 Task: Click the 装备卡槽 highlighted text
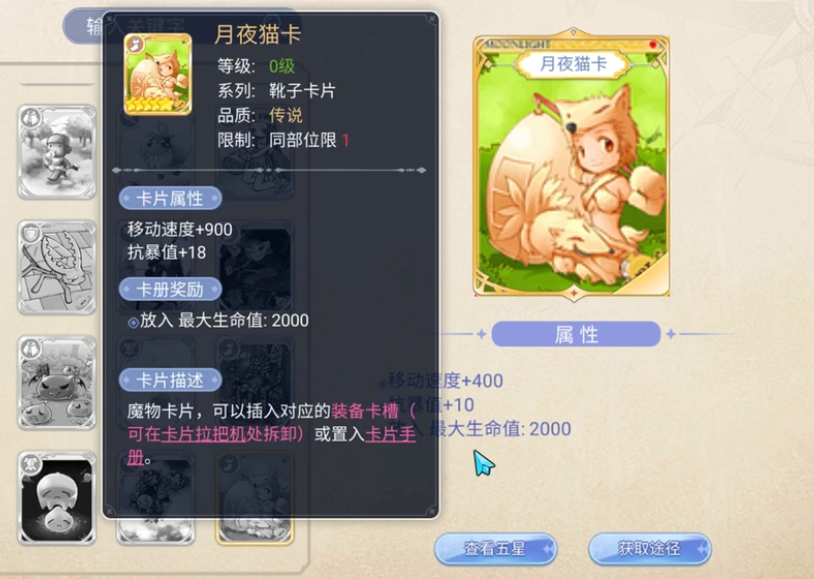[x=365, y=411]
